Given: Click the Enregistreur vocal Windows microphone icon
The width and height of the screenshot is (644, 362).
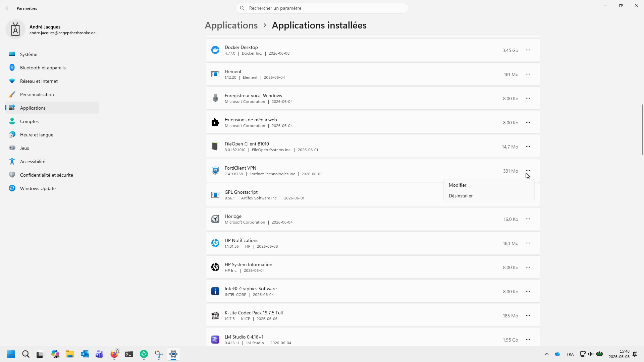Looking at the screenshot, I should (215, 98).
